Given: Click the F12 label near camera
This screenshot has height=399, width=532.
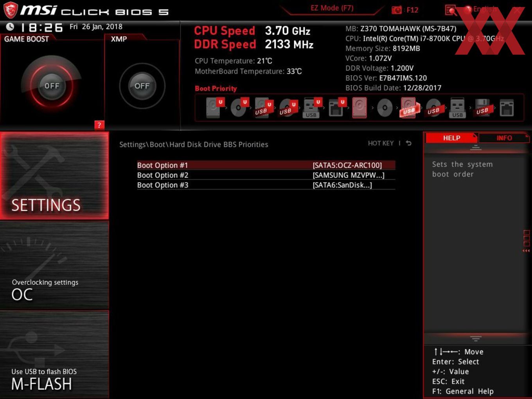Looking at the screenshot, I should point(412,10).
